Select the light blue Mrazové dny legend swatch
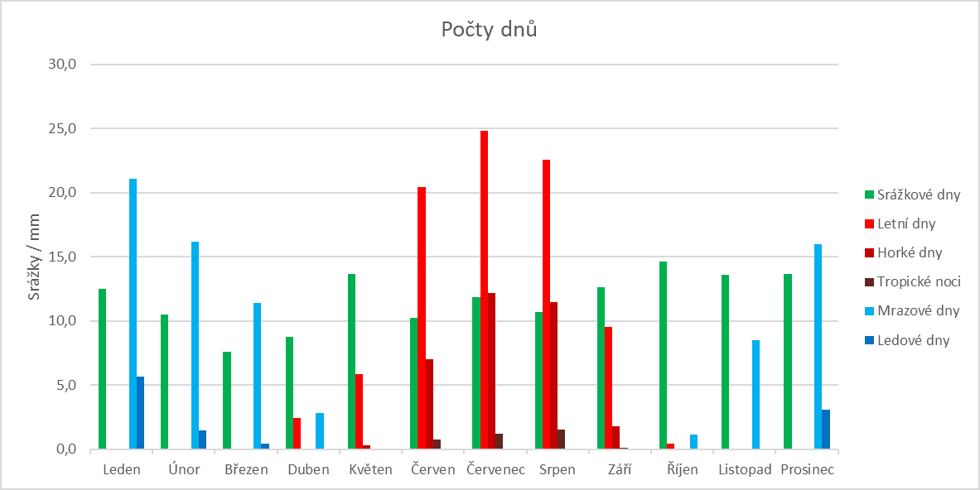 click(x=869, y=311)
